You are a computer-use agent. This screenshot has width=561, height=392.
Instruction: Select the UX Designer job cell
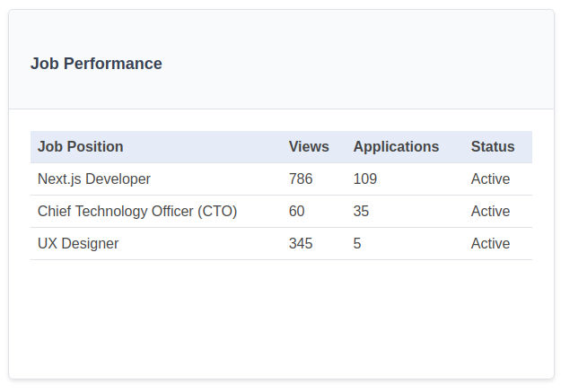tap(78, 244)
